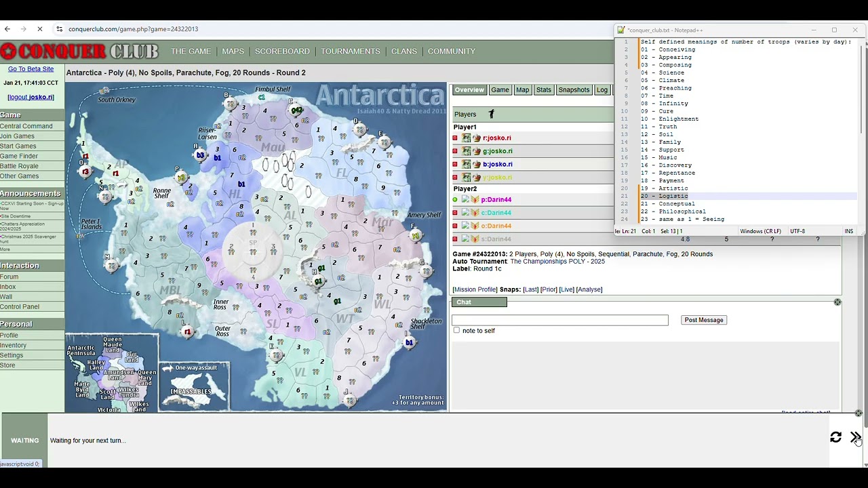Open the Map tab

click(x=522, y=90)
